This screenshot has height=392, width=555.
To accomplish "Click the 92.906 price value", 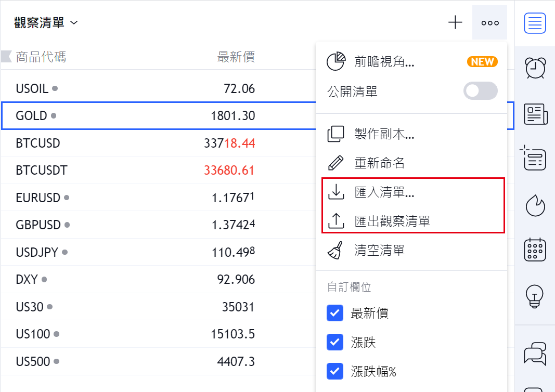I will point(236,280).
